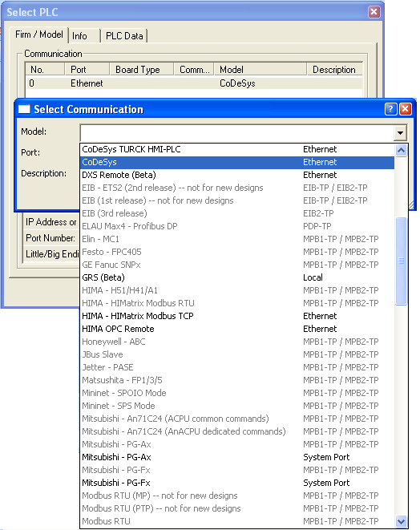Select EIB (3rd release) entry
420x530 pixels.
pos(237,213)
